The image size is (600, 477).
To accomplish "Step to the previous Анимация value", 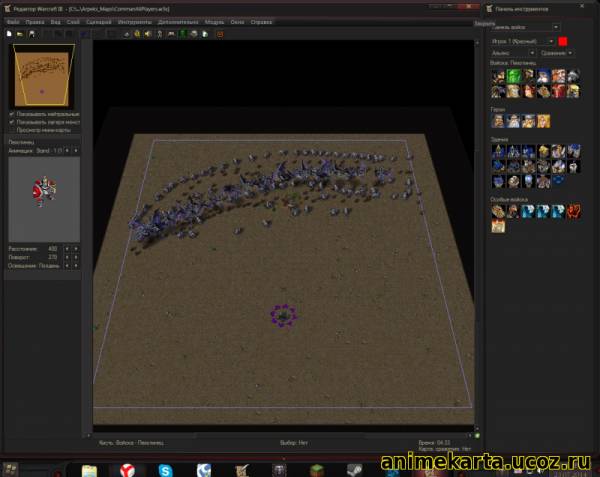I will pyautogui.click(x=67, y=151).
